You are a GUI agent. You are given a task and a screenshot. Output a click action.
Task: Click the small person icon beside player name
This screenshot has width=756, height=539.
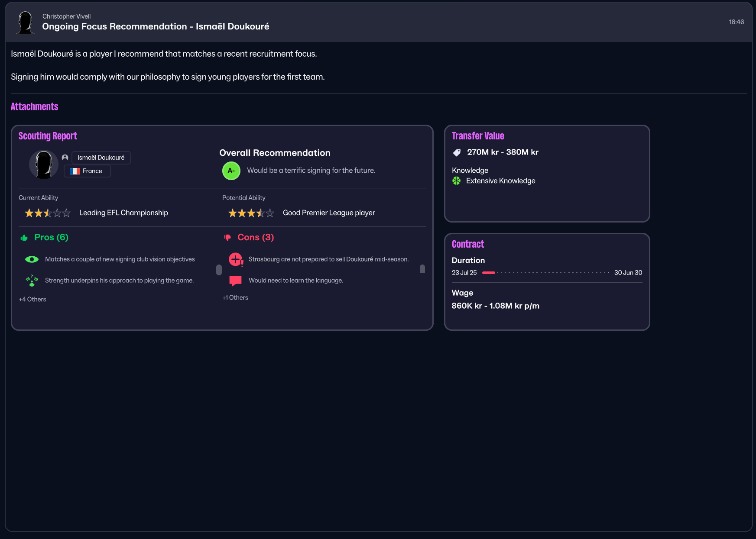(65, 158)
